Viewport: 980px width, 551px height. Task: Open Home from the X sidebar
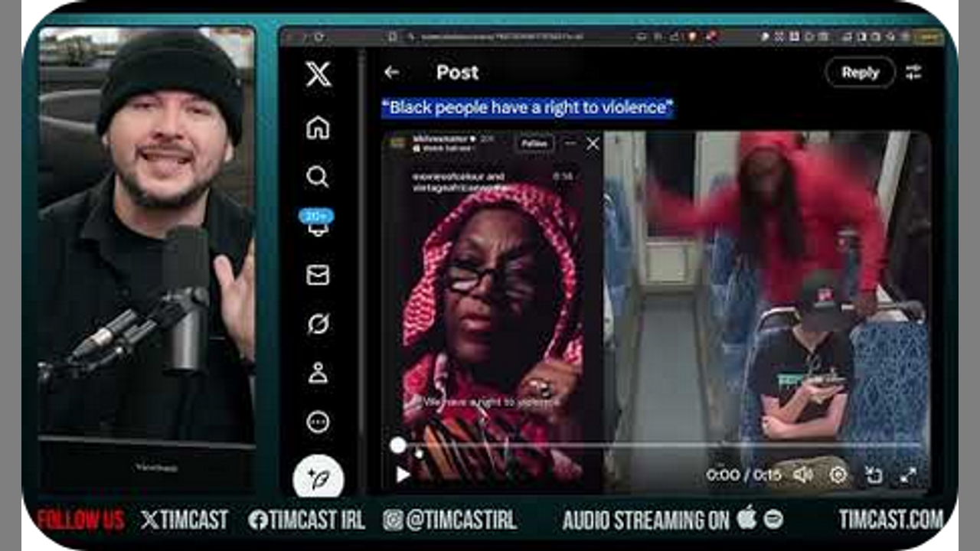point(318,128)
